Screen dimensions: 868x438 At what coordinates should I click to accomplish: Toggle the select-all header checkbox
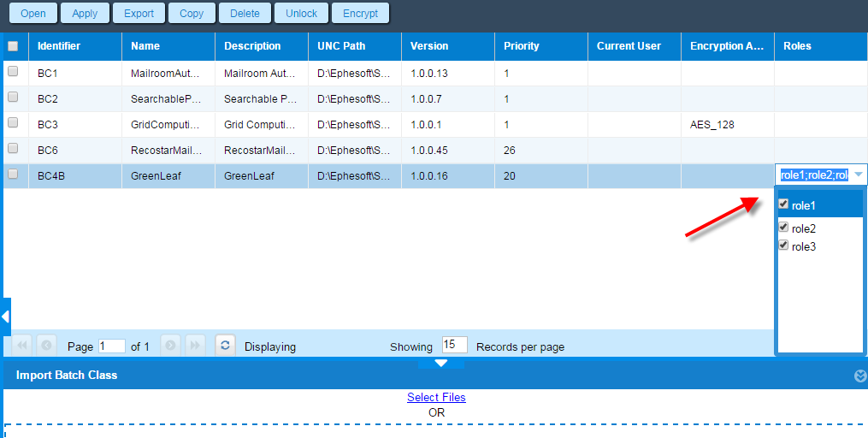pos(13,46)
